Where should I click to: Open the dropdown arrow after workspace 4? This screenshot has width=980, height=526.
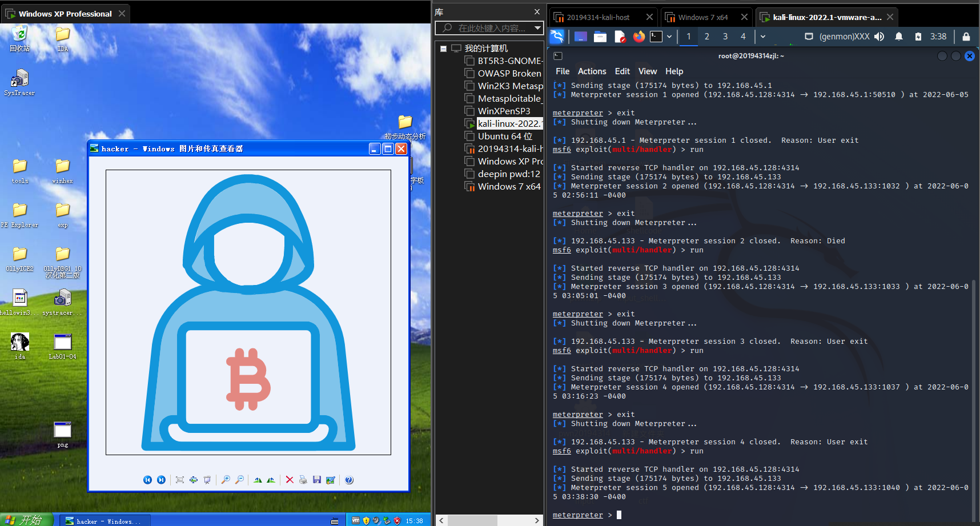[x=763, y=37]
